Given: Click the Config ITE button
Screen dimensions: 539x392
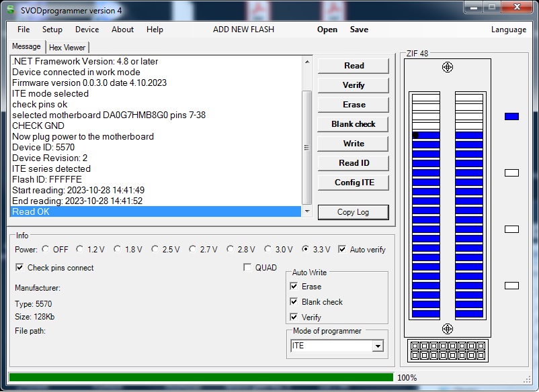Looking at the screenshot, I should click(x=354, y=183).
